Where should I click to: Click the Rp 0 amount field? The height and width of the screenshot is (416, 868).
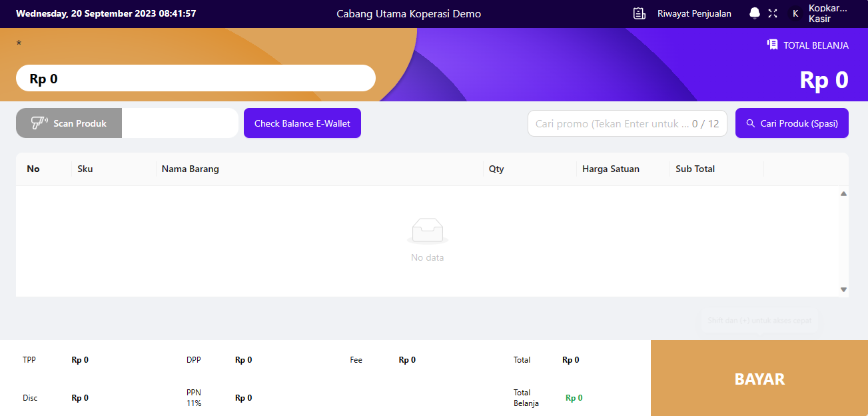[x=196, y=79]
